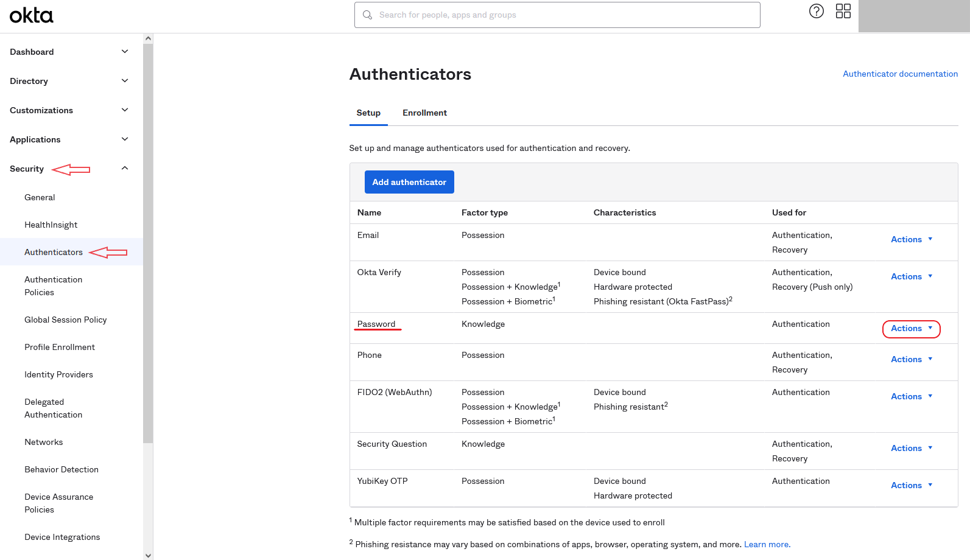The width and height of the screenshot is (970, 560).
Task: Click the Authenticators page heading
Action: 410,74
